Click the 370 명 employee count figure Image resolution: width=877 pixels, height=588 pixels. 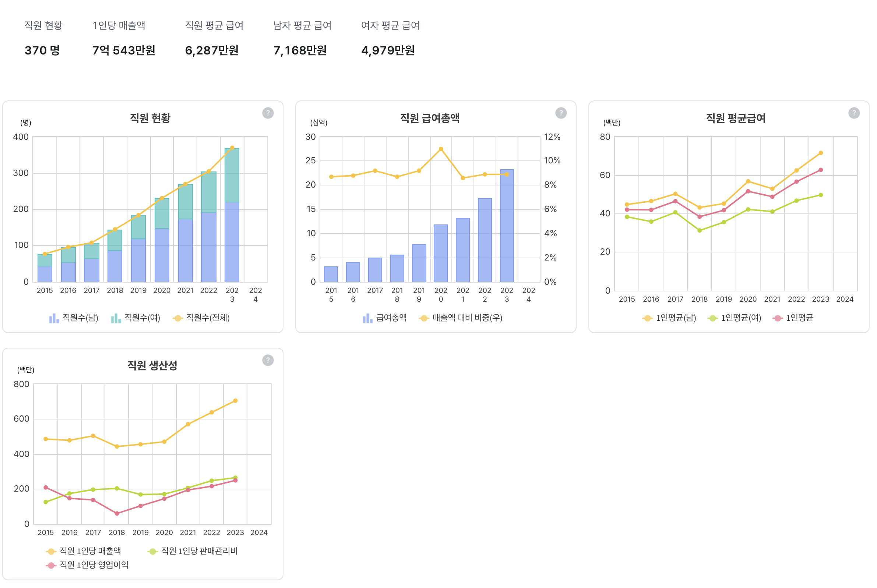coord(42,50)
